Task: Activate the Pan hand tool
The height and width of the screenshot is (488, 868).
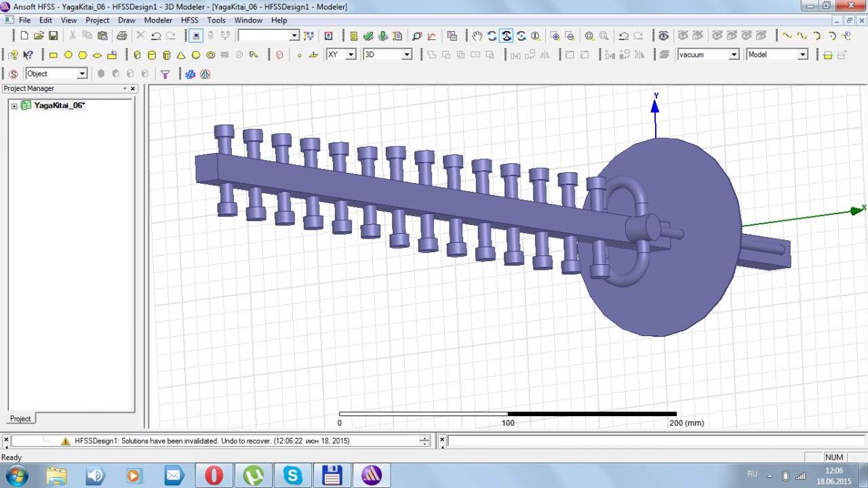Action: [477, 36]
